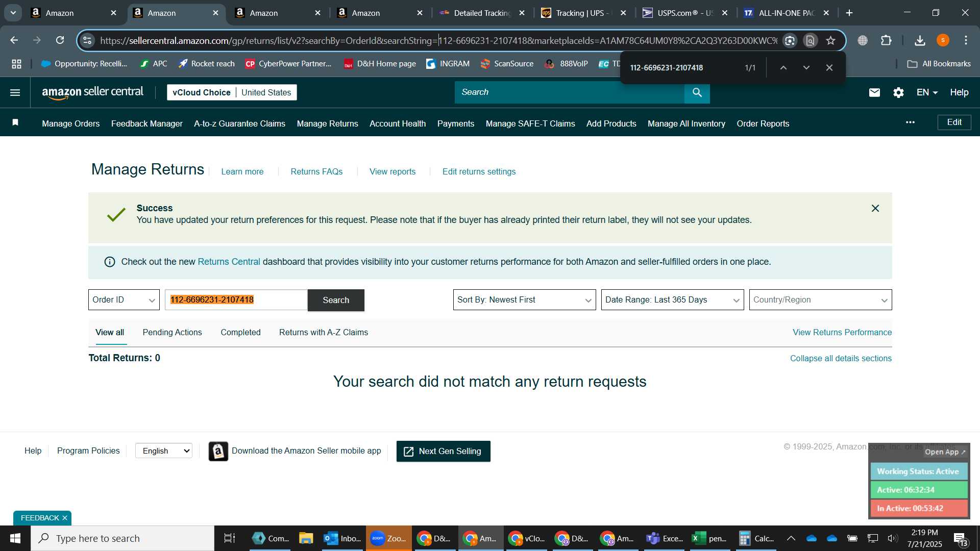
Task: Open a new browser tab with plus
Action: pyautogui.click(x=849, y=13)
